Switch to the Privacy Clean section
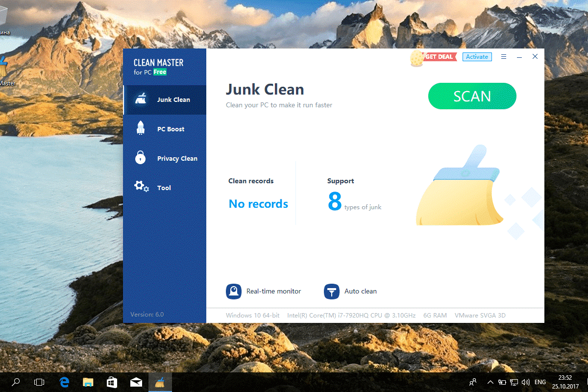Viewport: 588px width, 392px height. pos(177,159)
